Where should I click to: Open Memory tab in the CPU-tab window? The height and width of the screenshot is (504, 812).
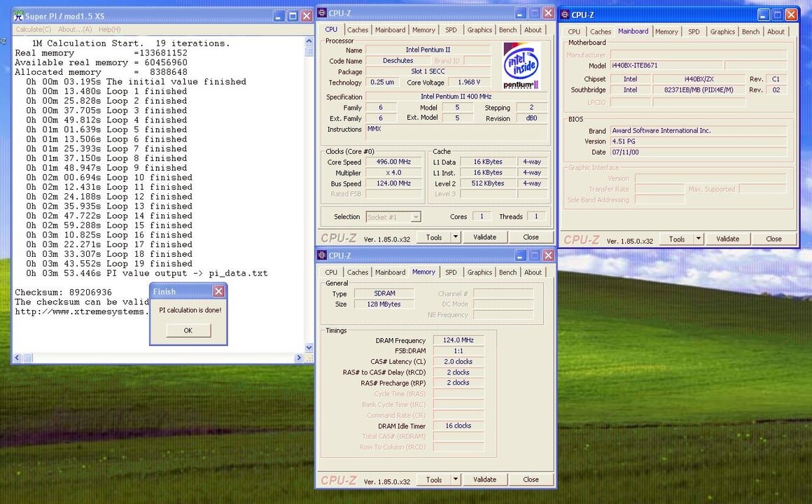point(423,30)
